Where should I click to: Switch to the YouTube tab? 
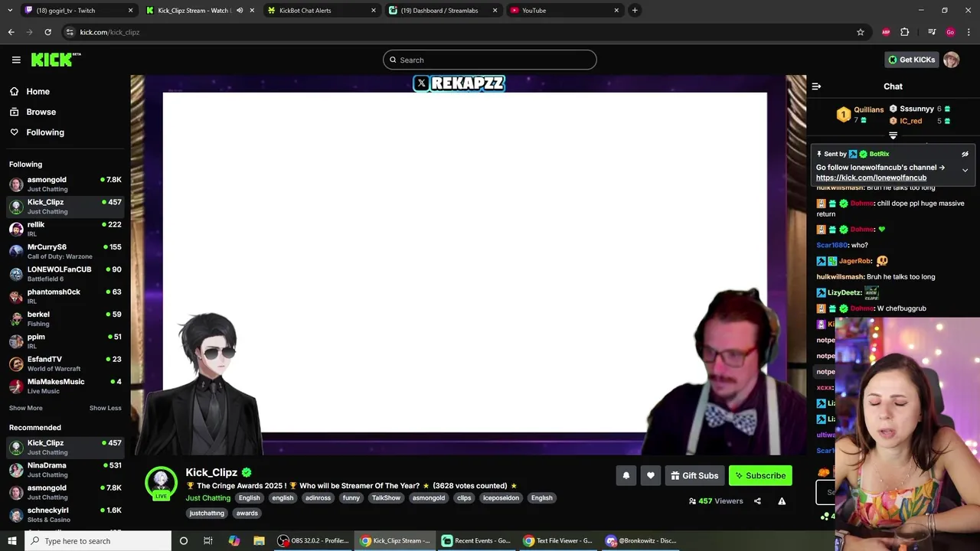pos(564,10)
